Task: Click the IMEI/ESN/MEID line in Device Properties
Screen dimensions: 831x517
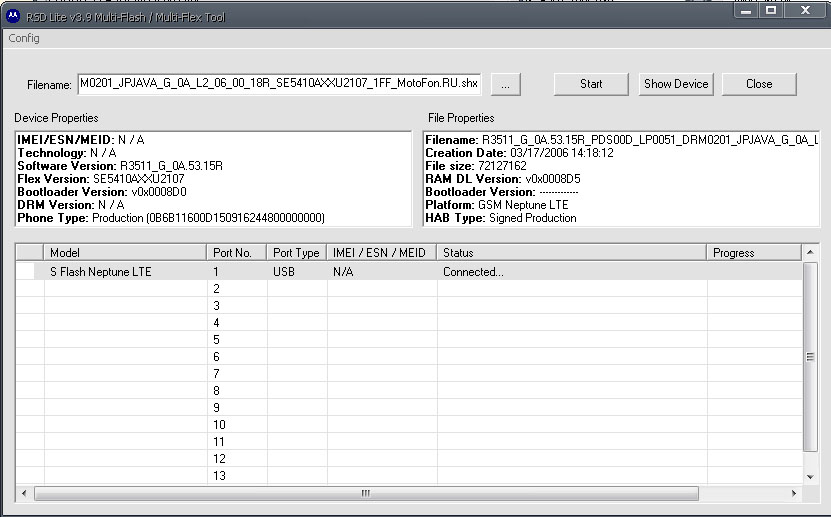Action: pos(81,140)
